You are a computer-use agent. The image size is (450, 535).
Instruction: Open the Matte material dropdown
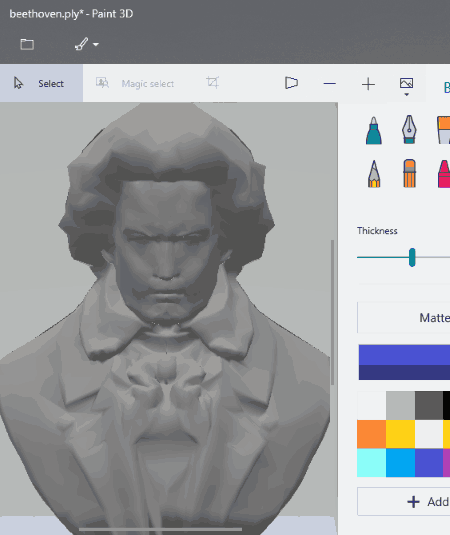click(404, 318)
